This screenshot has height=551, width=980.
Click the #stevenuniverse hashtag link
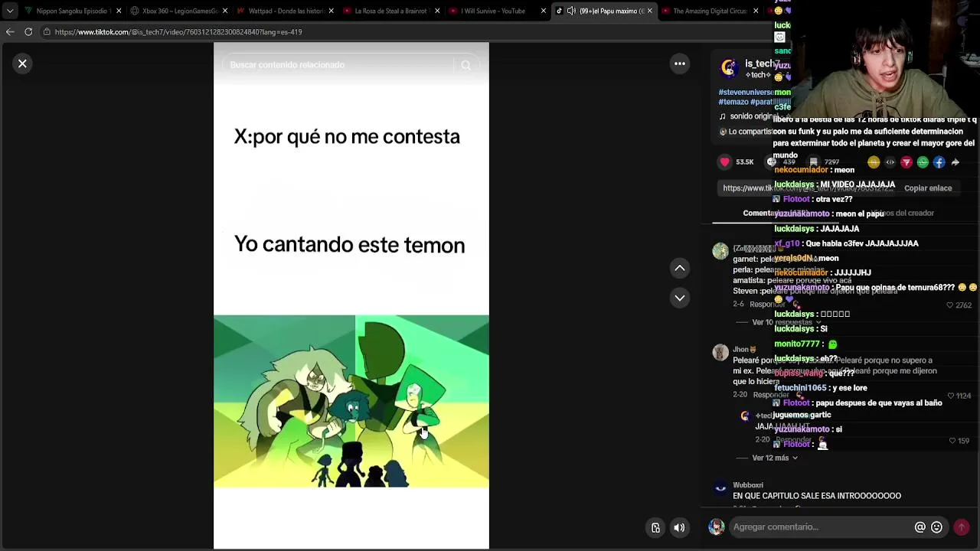tap(746, 92)
